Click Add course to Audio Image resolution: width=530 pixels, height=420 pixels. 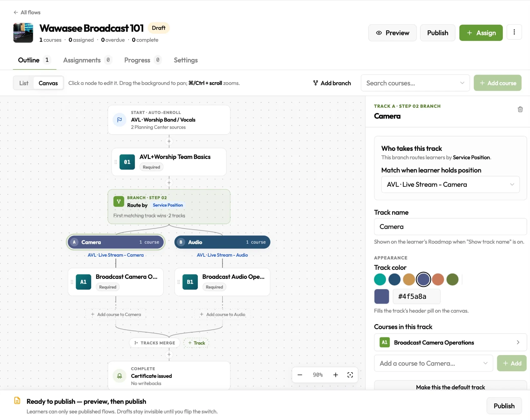[222, 314]
